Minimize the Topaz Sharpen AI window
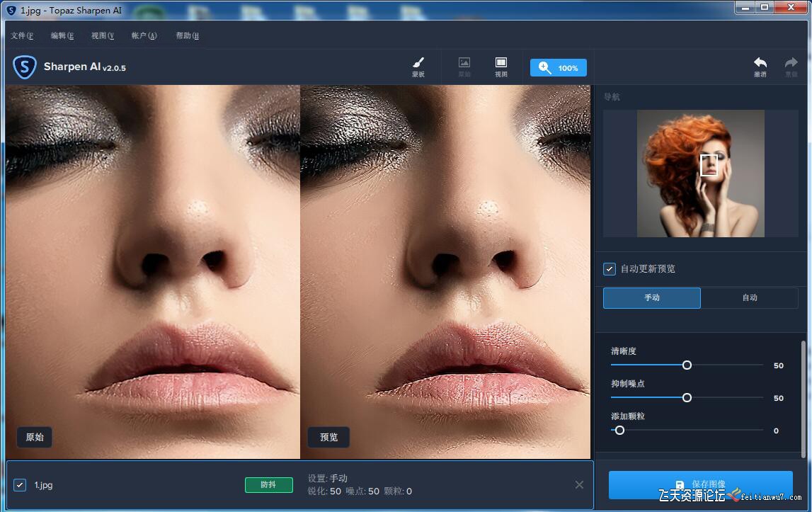 (x=745, y=7)
